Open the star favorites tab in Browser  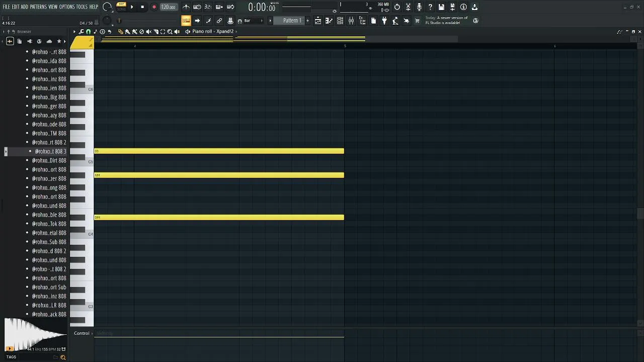point(59,41)
